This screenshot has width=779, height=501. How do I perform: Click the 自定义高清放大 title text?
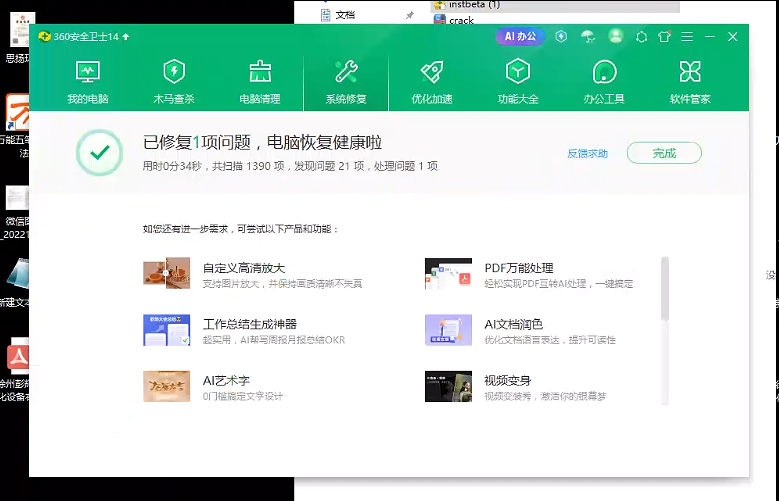pos(244,268)
